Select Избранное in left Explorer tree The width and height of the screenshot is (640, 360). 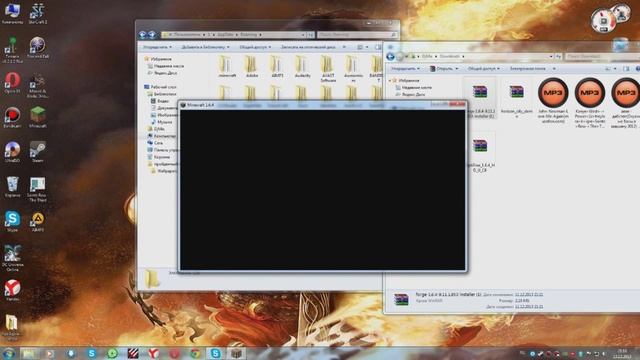[x=160, y=59]
